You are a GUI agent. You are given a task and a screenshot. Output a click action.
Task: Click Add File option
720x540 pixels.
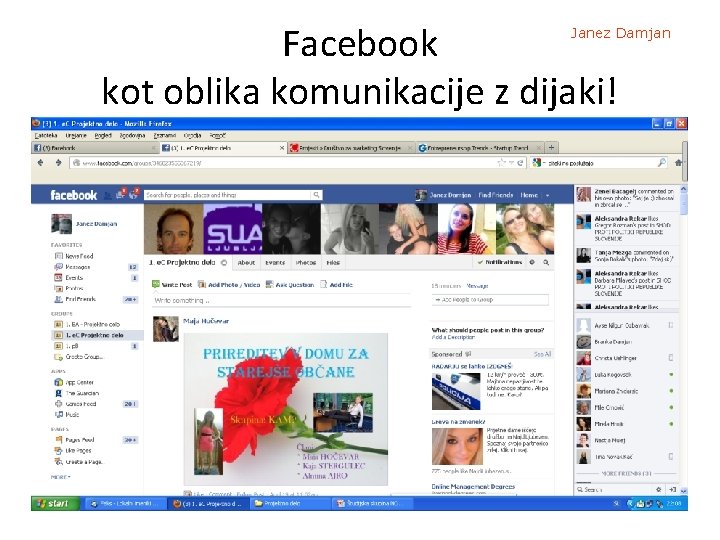[x=336, y=285]
